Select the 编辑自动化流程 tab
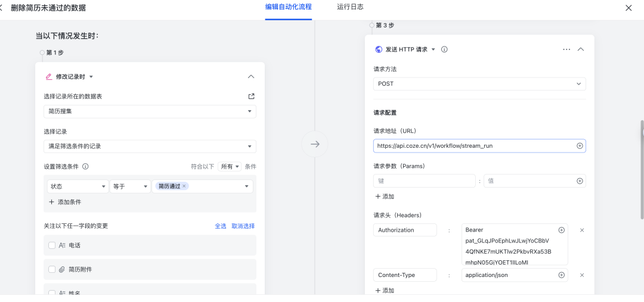Screen dimensions: 644x302 point(288,7)
